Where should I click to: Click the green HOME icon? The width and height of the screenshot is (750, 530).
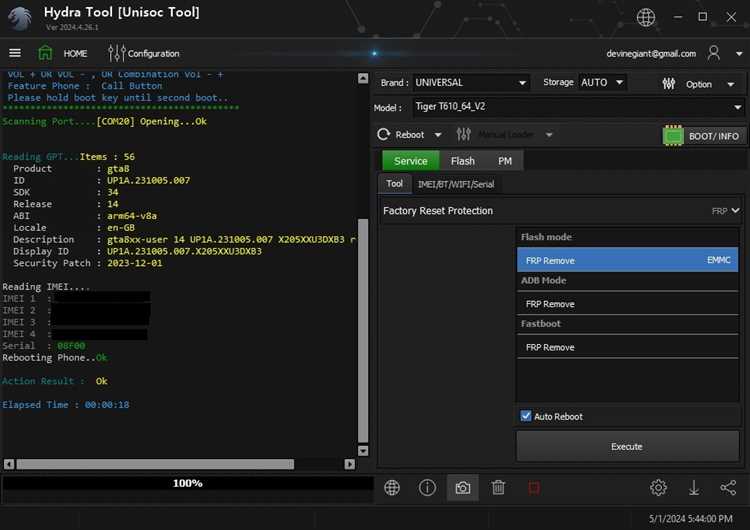coord(45,53)
